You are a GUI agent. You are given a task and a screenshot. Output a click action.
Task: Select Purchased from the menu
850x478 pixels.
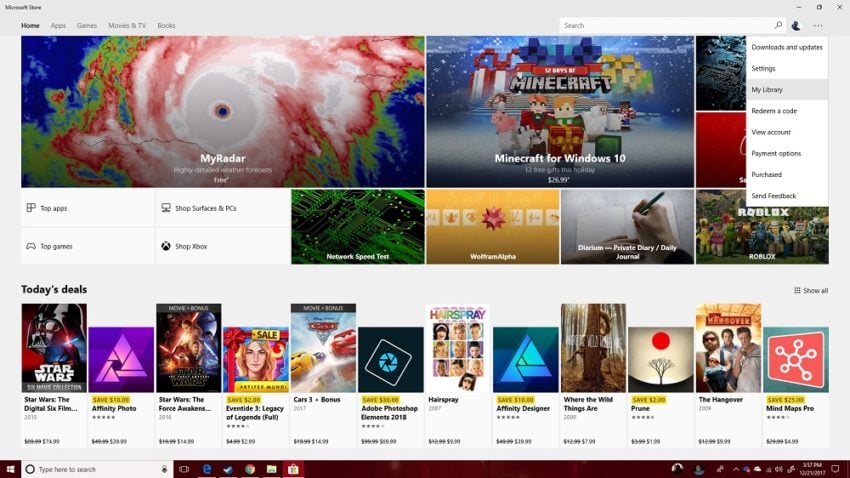787,175
